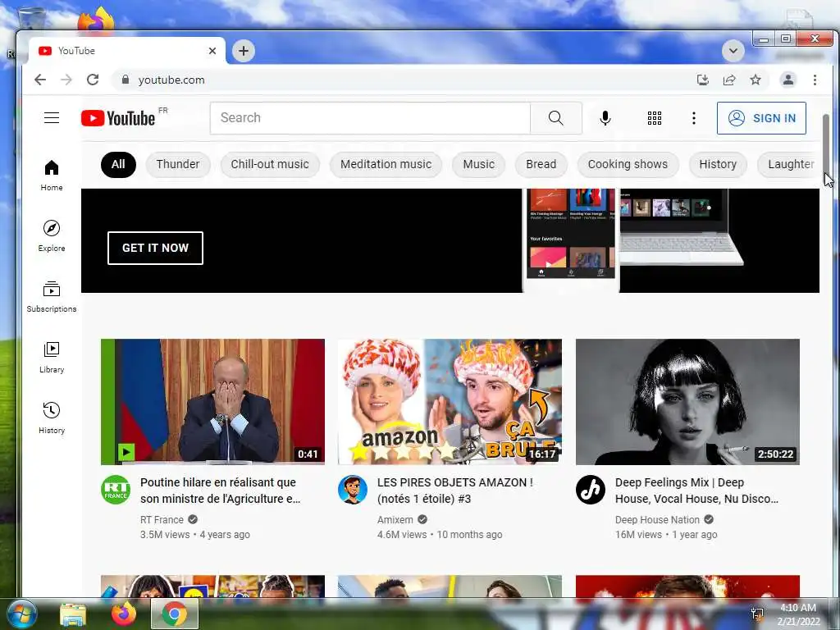Expand the tab search dropdown arrow

(733, 51)
